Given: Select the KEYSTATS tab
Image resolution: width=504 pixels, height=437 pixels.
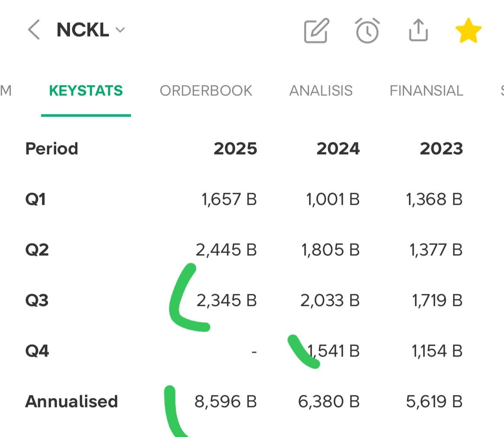Looking at the screenshot, I should click(x=86, y=91).
